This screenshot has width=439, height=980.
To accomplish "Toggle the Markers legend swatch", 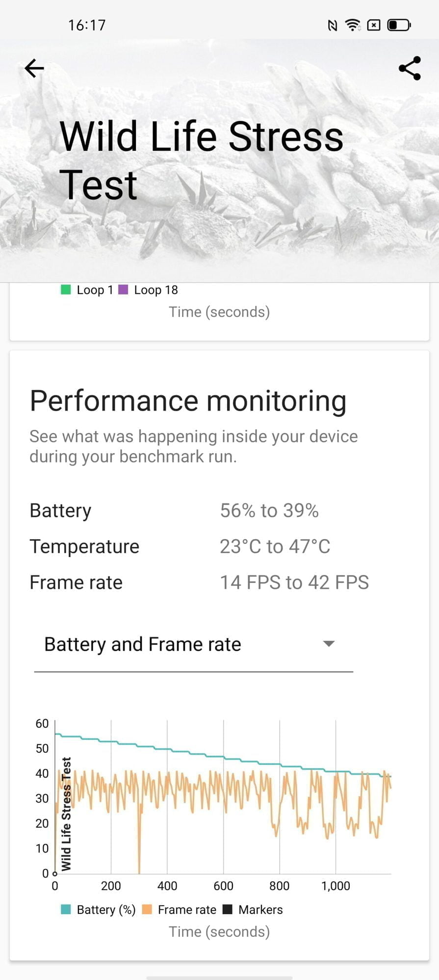I will click(x=227, y=909).
